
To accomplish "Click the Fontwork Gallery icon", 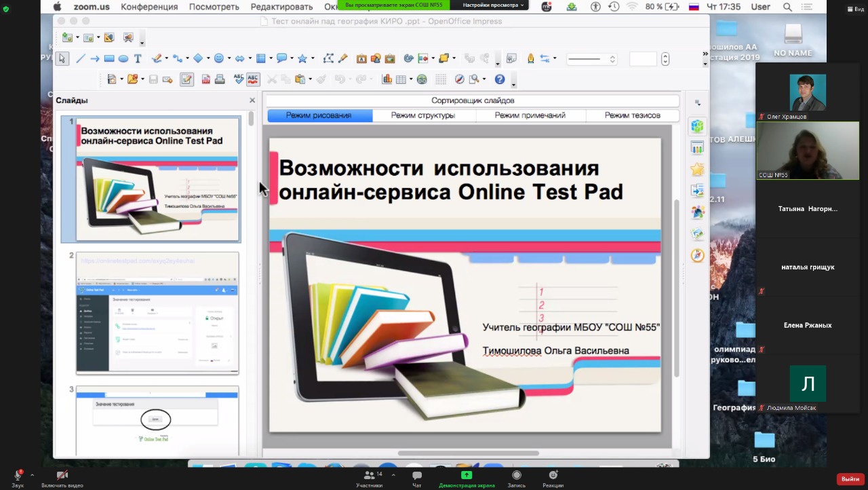I will 361,58.
